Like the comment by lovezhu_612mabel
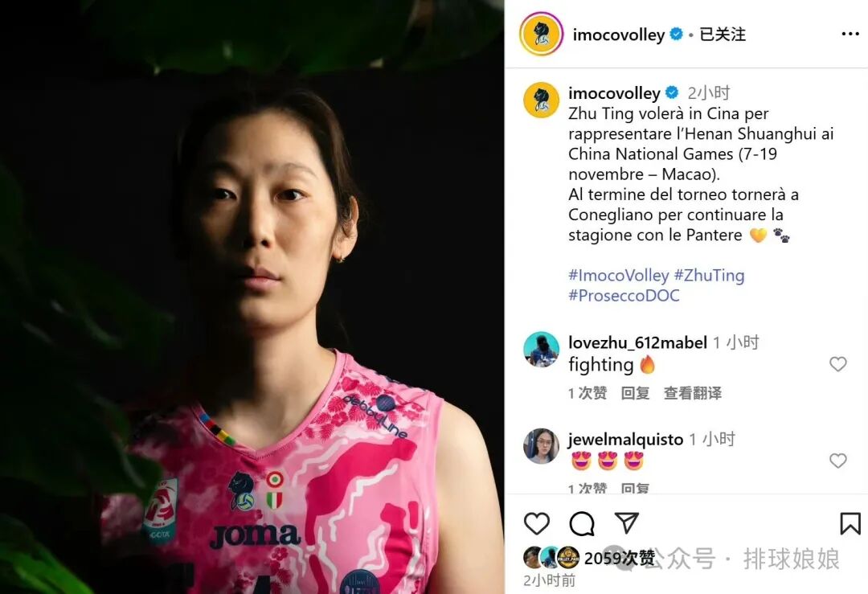This screenshot has height=594, width=868. [837, 363]
